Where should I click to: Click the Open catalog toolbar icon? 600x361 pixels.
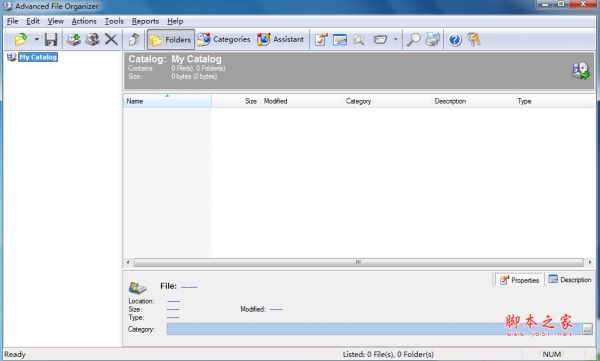21,39
